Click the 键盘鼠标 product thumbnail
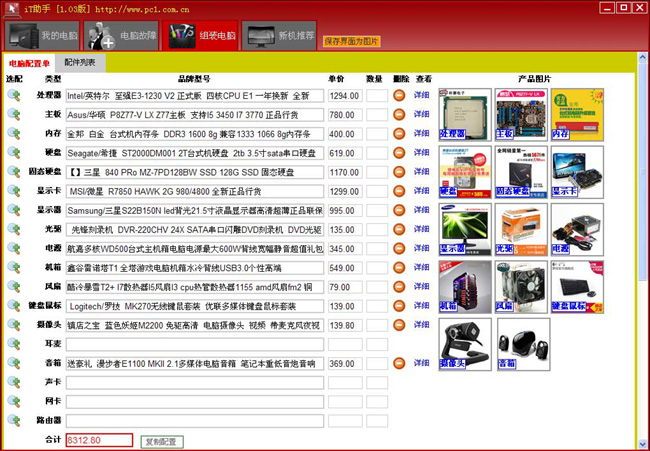The height and width of the screenshot is (451, 650). (577, 287)
